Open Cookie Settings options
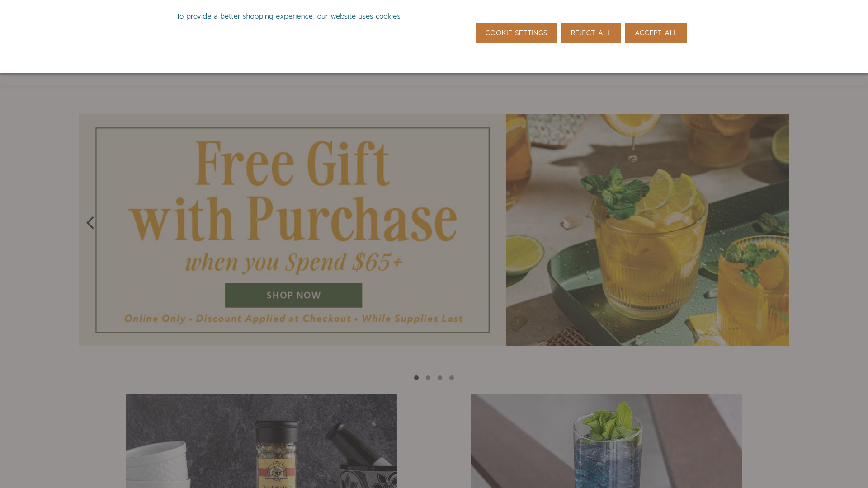This screenshot has height=488, width=868. [516, 33]
